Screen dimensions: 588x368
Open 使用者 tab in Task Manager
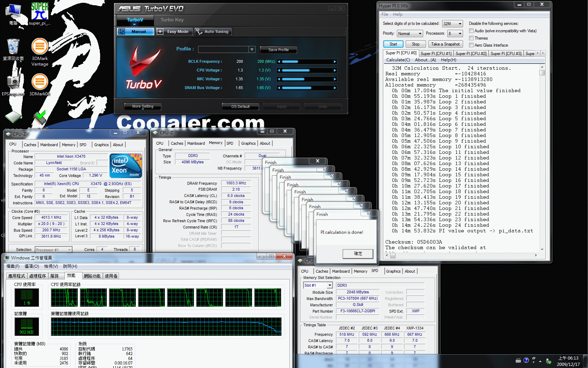tap(111, 276)
